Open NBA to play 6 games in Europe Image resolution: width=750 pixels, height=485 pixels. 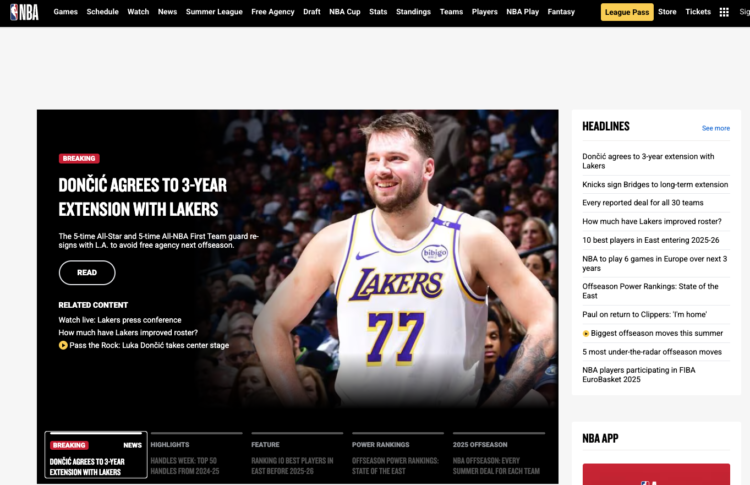[654, 264]
